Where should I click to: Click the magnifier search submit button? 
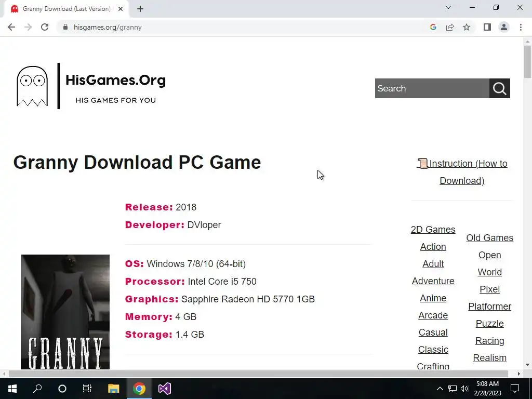coord(499,88)
